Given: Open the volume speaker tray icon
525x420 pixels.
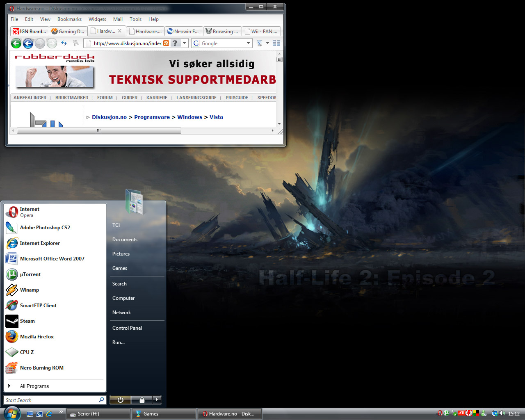Looking at the screenshot, I should point(502,413).
